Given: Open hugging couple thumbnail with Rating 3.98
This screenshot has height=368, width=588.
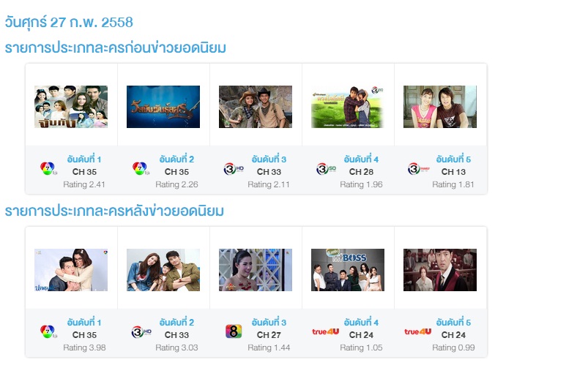Looking at the screenshot, I should (x=71, y=270).
